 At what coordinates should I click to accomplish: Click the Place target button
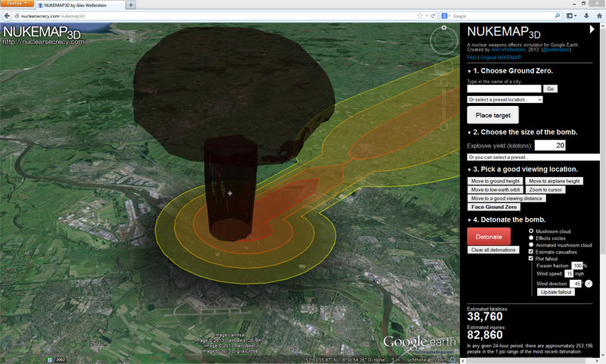point(493,116)
